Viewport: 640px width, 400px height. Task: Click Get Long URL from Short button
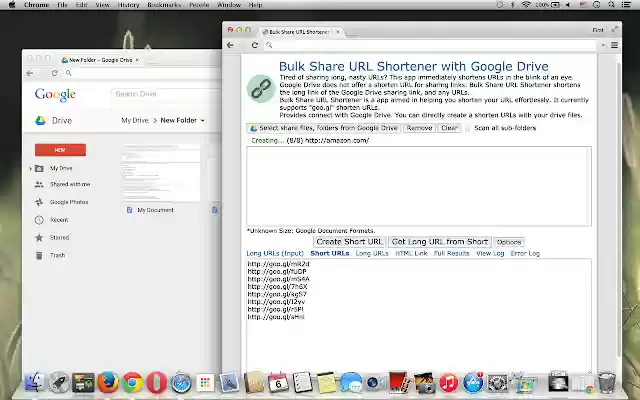(x=440, y=242)
